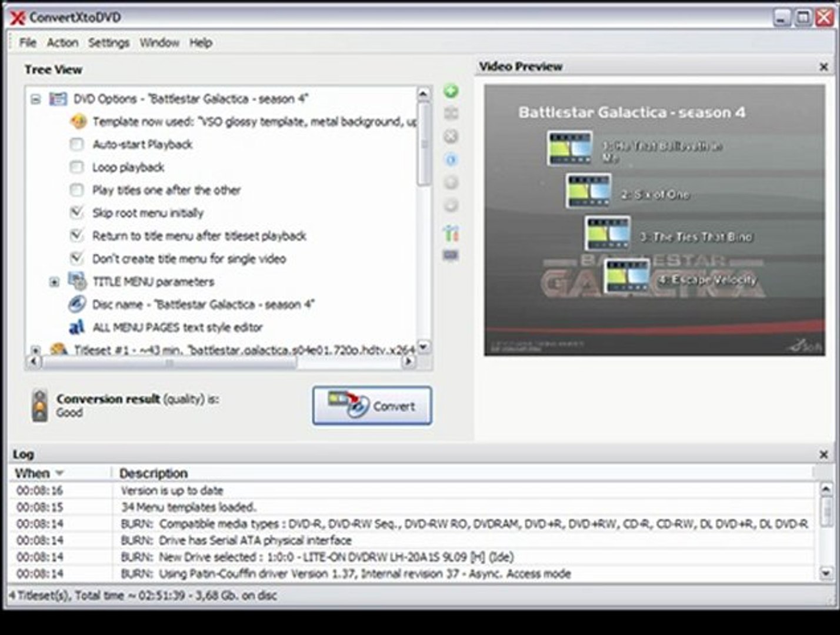Click log scroll down arrow

pos(826,572)
